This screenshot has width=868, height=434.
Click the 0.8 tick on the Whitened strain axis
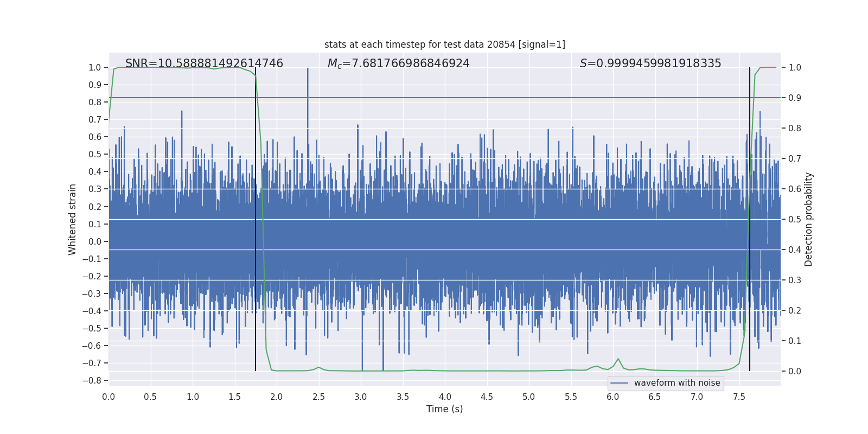[x=95, y=103]
